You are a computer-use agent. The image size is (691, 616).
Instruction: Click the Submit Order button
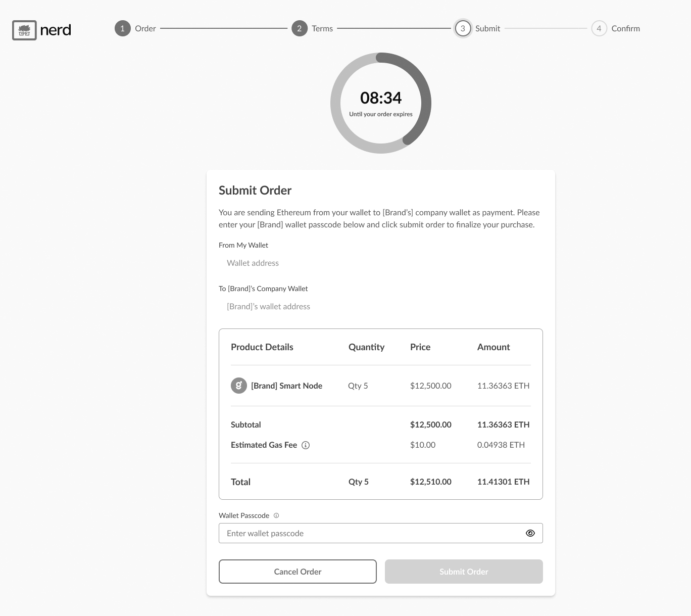[464, 572]
